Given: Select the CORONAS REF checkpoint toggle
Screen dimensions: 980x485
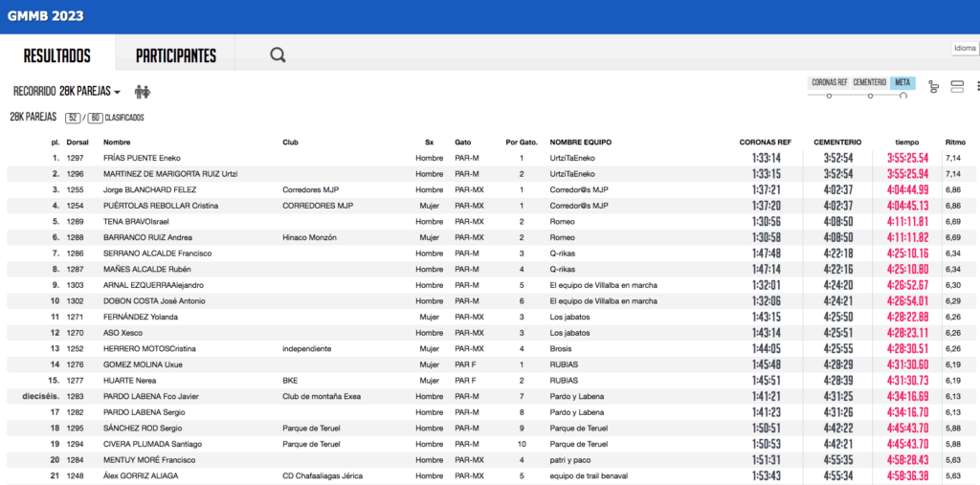Looking at the screenshot, I should (829, 82).
